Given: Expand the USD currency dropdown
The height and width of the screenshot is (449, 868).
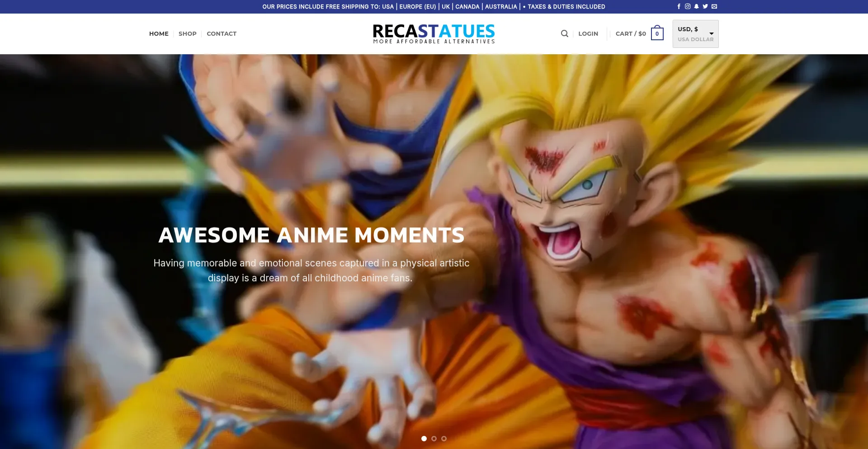Looking at the screenshot, I should (695, 34).
